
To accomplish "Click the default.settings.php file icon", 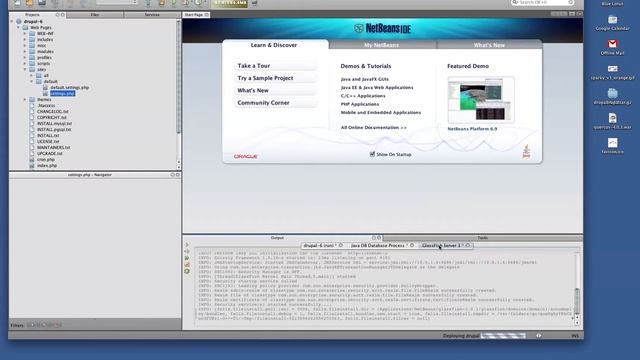I will click(45, 87).
